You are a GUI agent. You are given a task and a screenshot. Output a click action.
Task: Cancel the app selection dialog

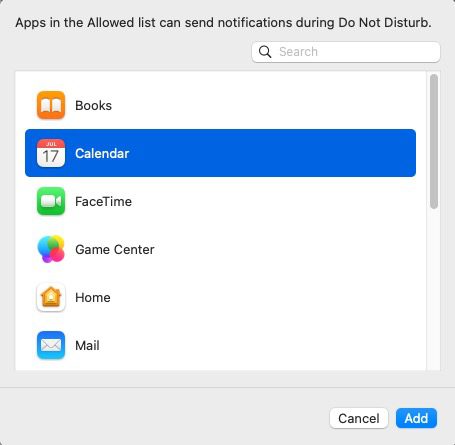pos(359,418)
